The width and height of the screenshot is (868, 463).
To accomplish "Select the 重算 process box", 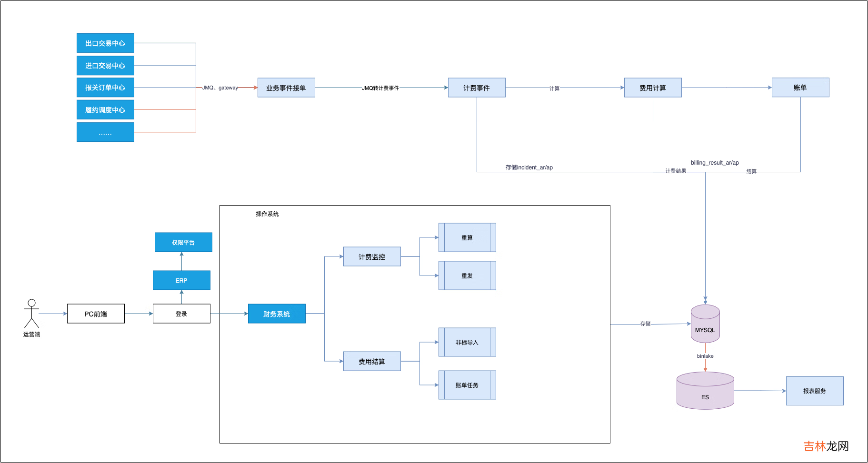I will [467, 237].
